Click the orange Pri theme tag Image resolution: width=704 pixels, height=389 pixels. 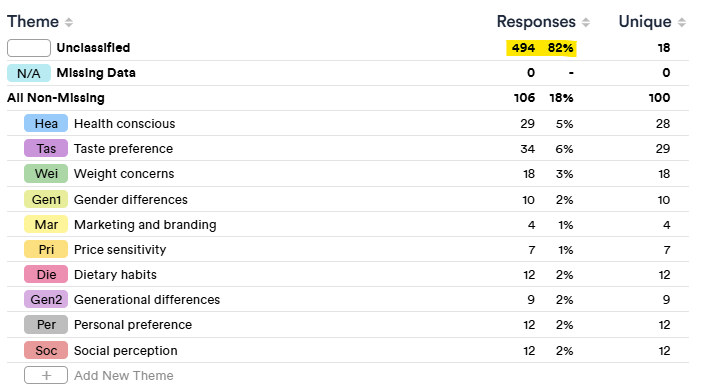(46, 249)
